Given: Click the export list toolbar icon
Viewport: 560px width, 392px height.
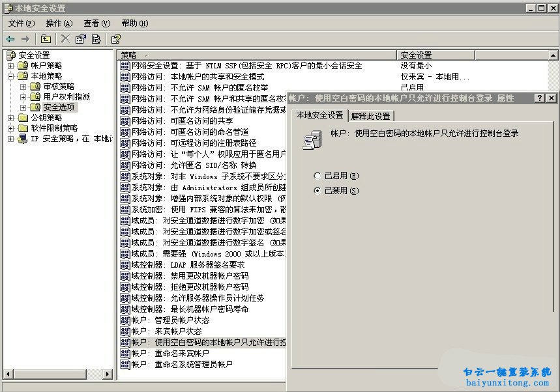Looking at the screenshot, I should [96, 38].
